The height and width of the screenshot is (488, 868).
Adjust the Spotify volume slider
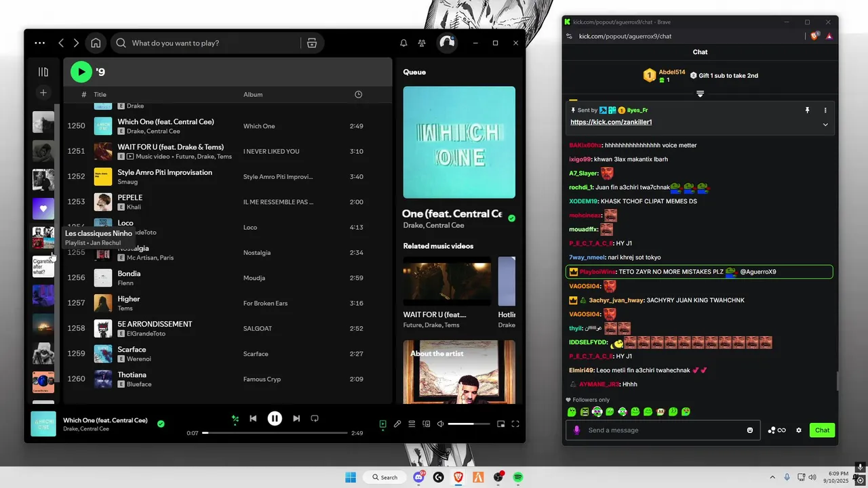469,424
